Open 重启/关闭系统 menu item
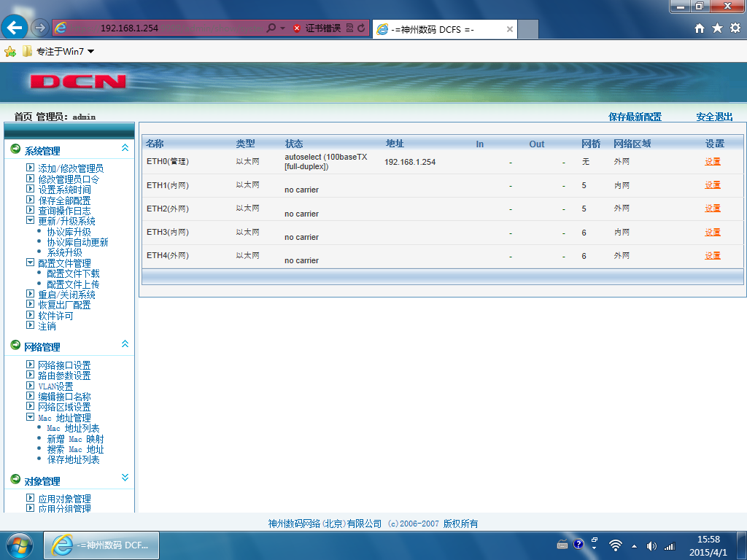This screenshot has width=747, height=560. [66, 295]
